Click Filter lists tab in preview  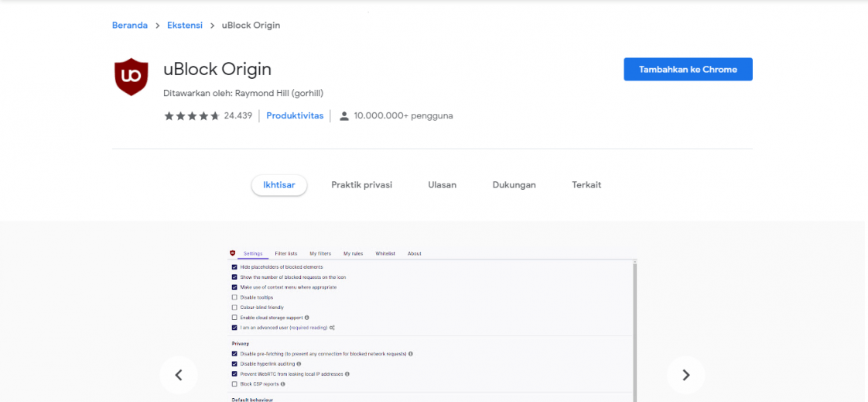(286, 253)
